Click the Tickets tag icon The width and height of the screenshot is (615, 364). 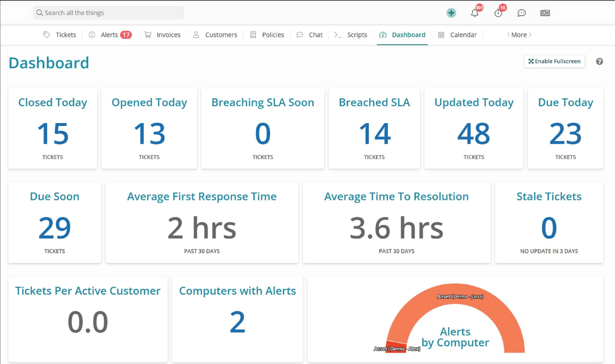pyautogui.click(x=47, y=35)
